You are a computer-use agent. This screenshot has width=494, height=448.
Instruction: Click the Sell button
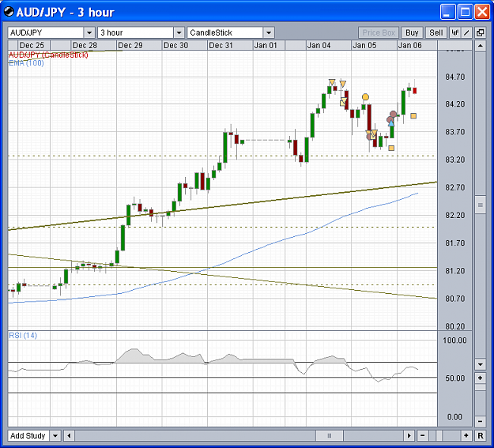click(x=436, y=32)
